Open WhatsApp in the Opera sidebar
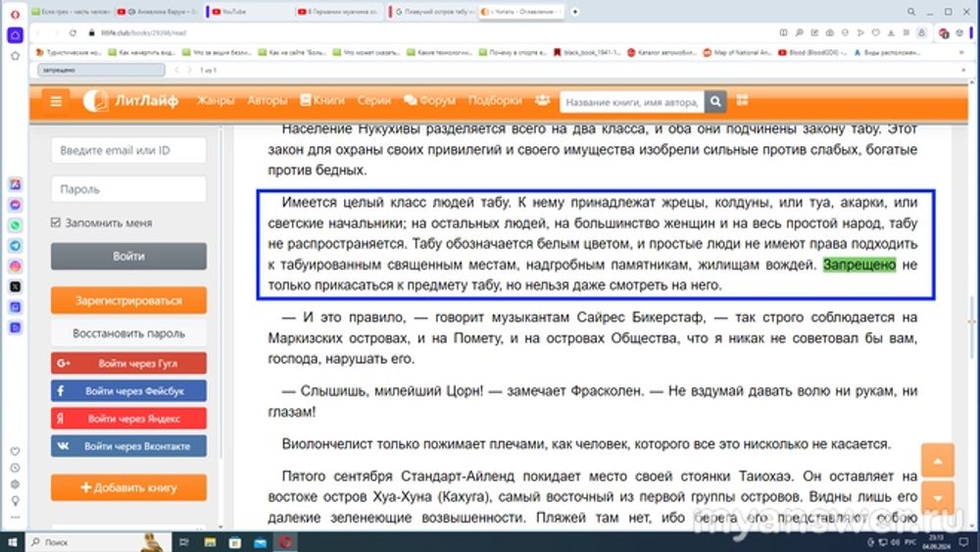Image resolution: width=980 pixels, height=552 pixels. [x=16, y=225]
